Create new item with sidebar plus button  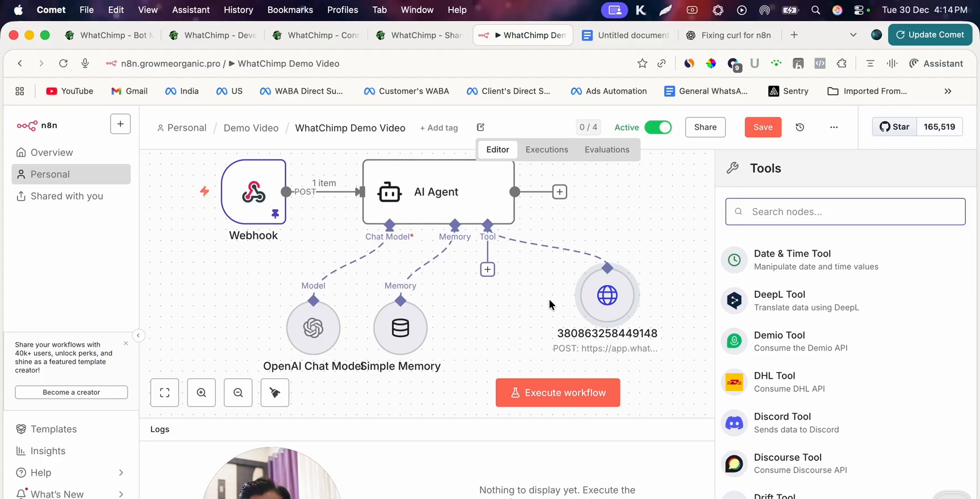pos(120,124)
